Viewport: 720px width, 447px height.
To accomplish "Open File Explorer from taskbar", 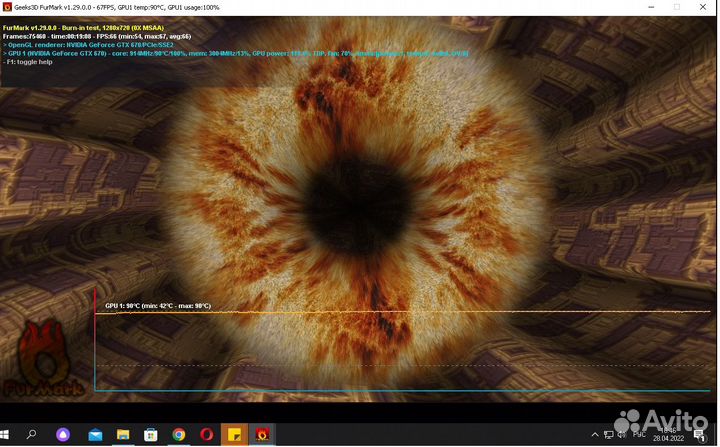I will (x=123, y=435).
